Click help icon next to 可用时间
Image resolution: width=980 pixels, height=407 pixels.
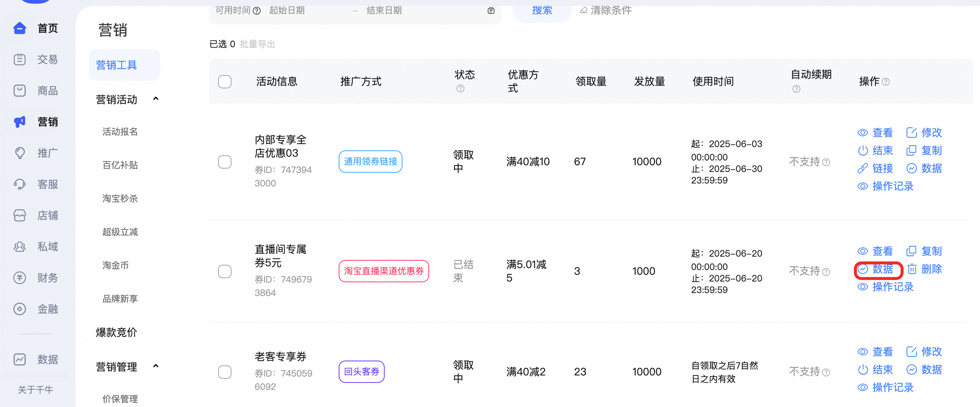257,11
